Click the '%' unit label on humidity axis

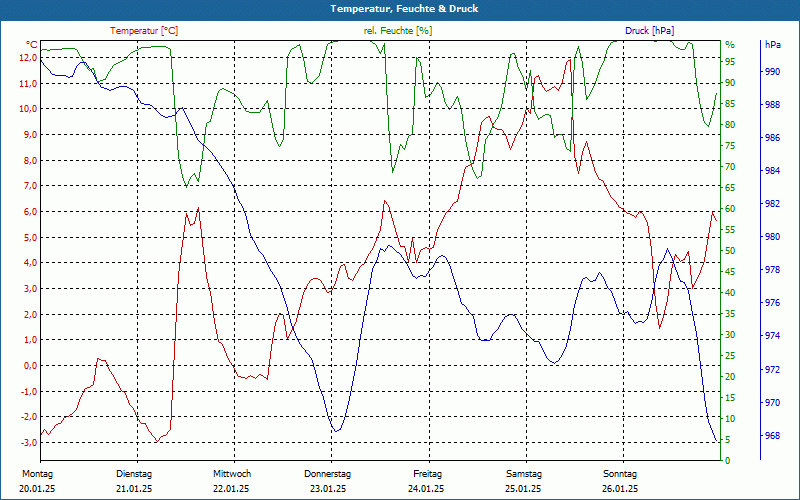point(730,45)
